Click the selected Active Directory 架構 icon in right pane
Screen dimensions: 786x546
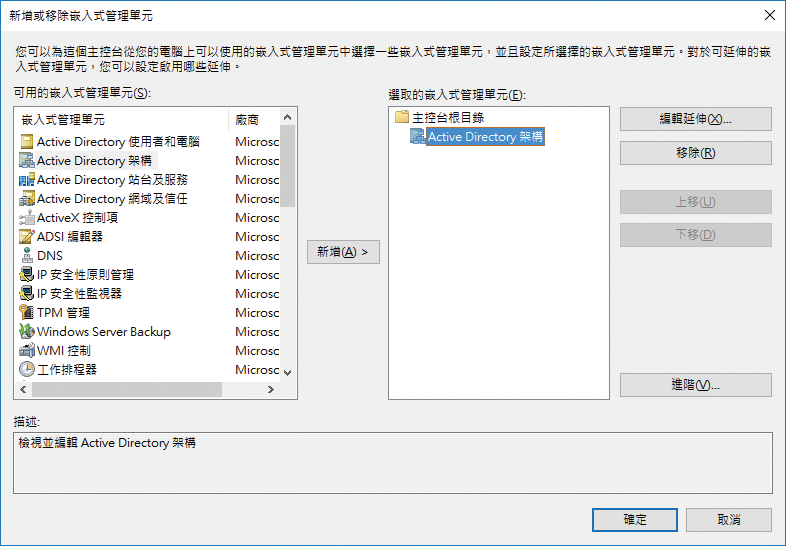point(418,136)
